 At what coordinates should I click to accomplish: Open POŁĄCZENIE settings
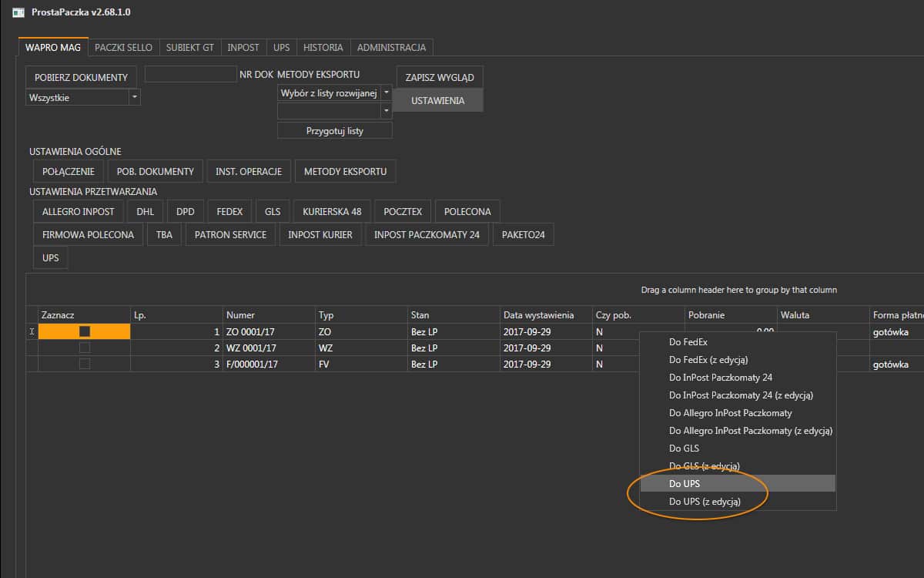click(69, 171)
